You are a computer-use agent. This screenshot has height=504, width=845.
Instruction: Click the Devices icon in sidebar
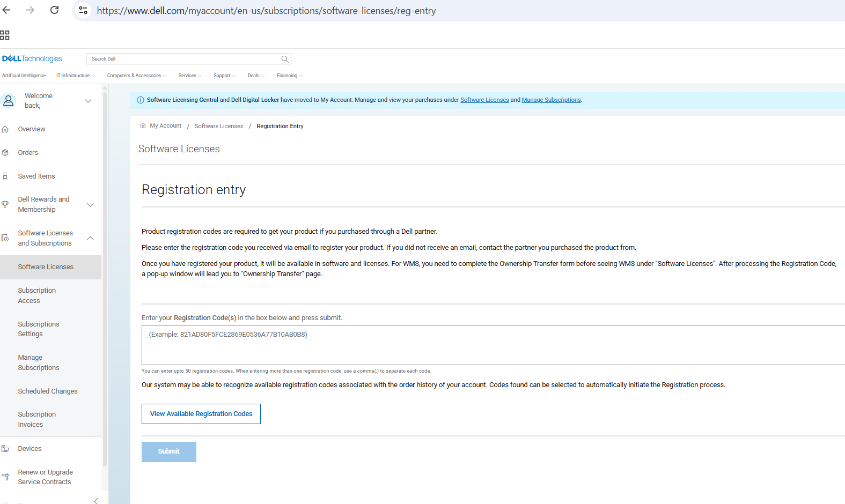5,449
